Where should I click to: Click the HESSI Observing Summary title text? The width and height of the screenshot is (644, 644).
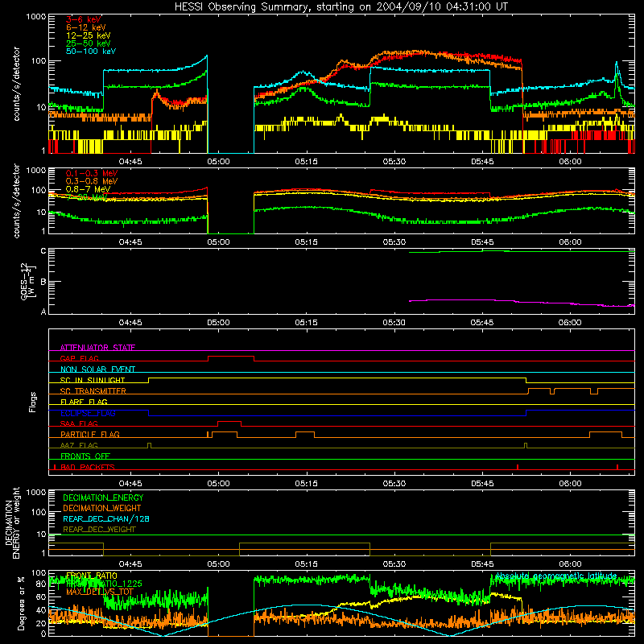pyautogui.click(x=341, y=7)
